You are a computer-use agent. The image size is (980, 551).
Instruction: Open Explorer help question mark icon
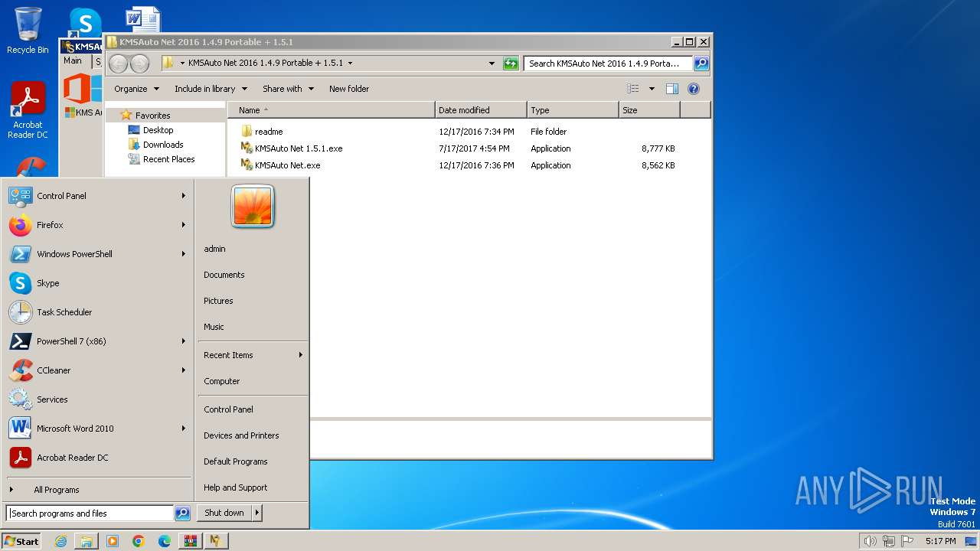694,89
